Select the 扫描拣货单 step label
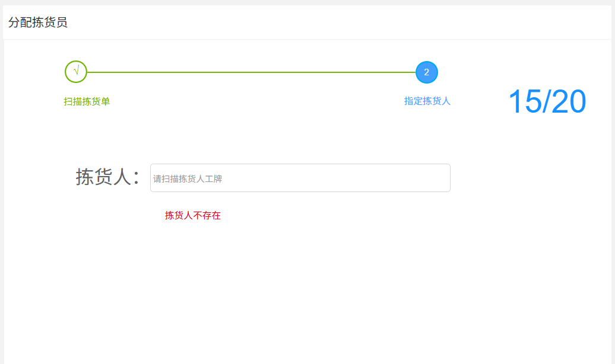The height and width of the screenshot is (364, 615). point(87,101)
